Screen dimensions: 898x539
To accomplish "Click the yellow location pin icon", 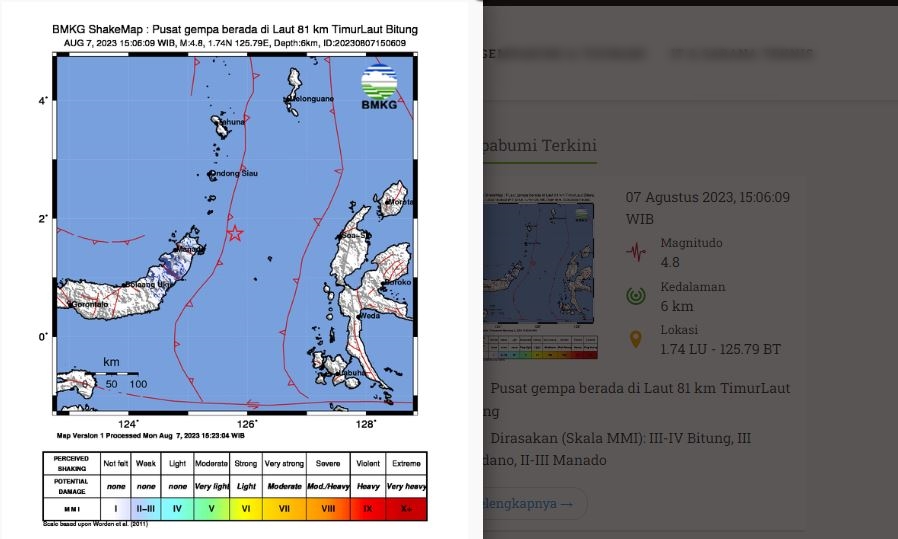I will coord(636,339).
